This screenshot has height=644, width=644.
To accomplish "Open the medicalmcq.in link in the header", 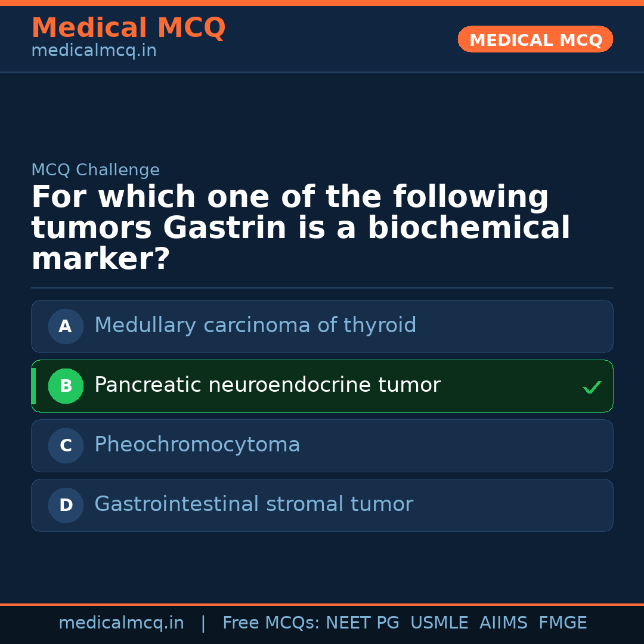I will [x=94, y=51].
